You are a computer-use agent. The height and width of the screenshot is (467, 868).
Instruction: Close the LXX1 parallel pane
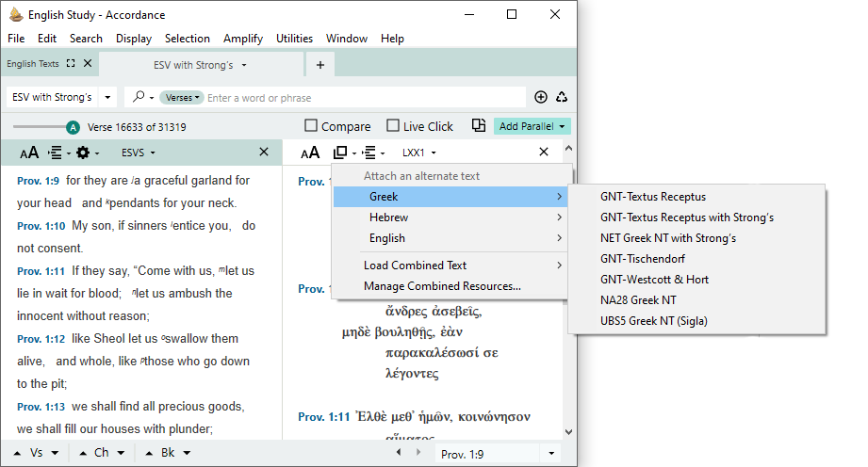pyautogui.click(x=544, y=152)
